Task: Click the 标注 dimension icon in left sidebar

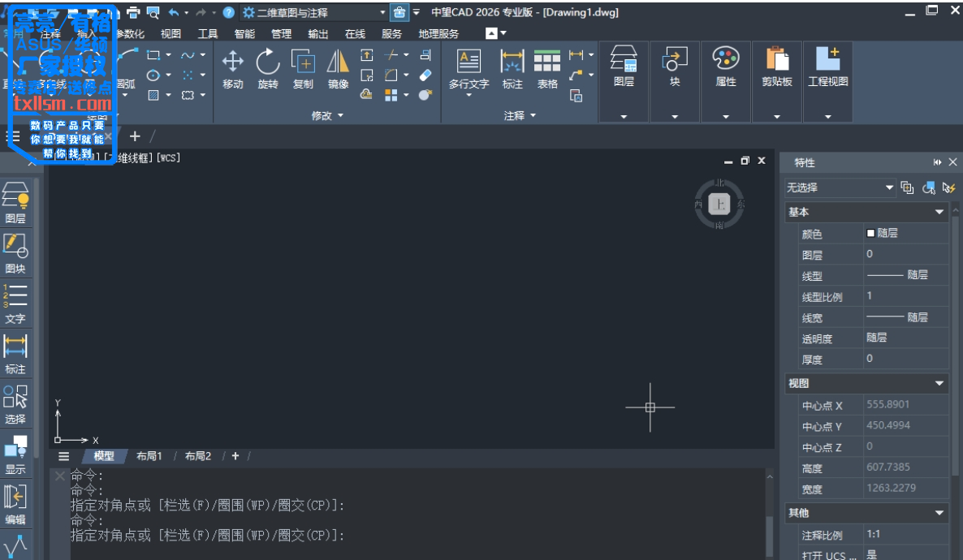Action: (x=15, y=353)
